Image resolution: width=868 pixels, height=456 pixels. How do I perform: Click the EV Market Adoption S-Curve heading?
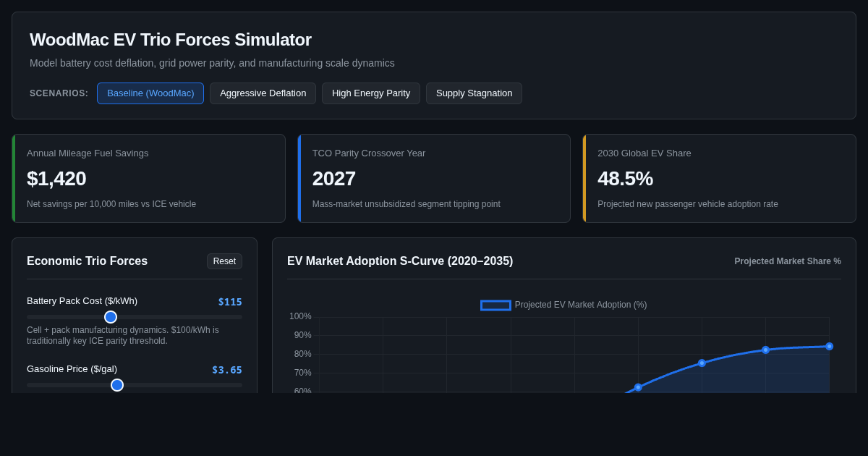point(400,261)
